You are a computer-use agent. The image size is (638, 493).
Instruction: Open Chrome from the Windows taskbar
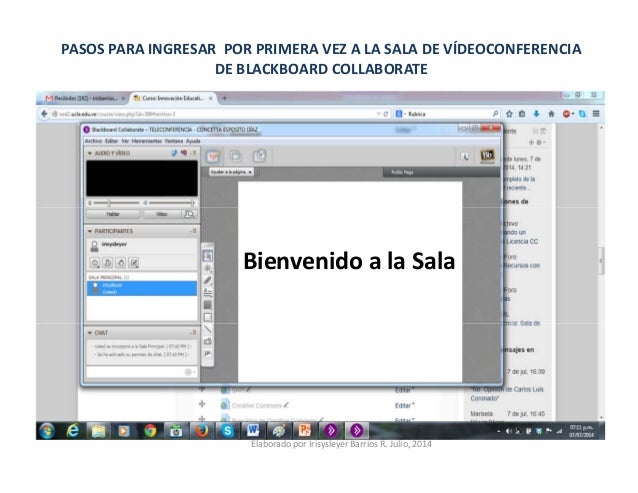click(x=150, y=430)
